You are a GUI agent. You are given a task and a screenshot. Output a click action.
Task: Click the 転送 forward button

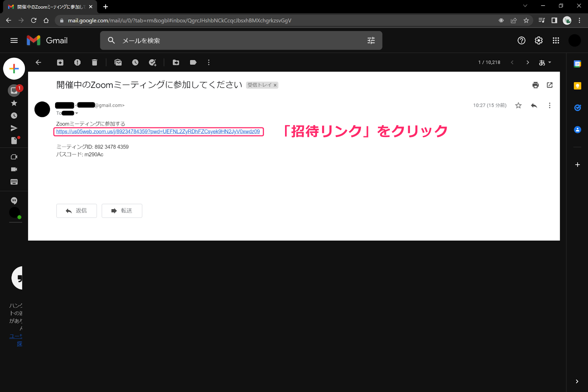click(122, 211)
